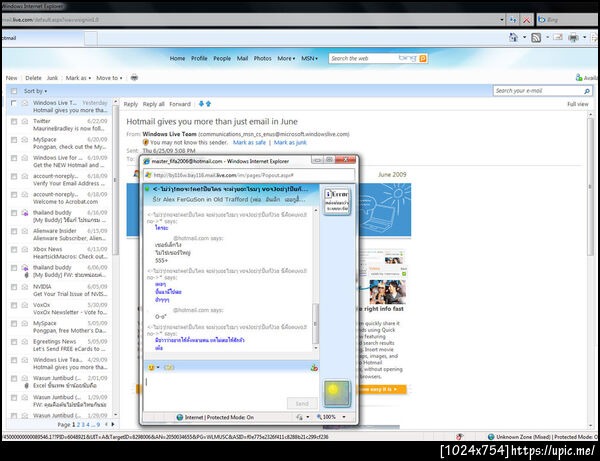Open the Mark as dropdown
600x461 pixels.
78,78
